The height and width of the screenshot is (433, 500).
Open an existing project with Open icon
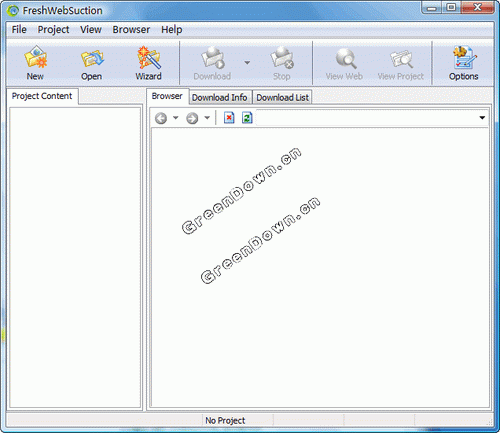tap(92, 58)
